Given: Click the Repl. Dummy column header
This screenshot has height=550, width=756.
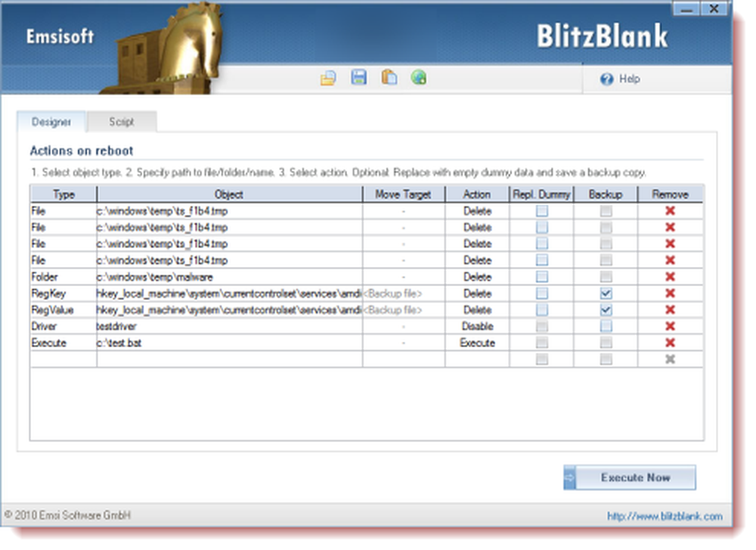Looking at the screenshot, I should (x=541, y=194).
